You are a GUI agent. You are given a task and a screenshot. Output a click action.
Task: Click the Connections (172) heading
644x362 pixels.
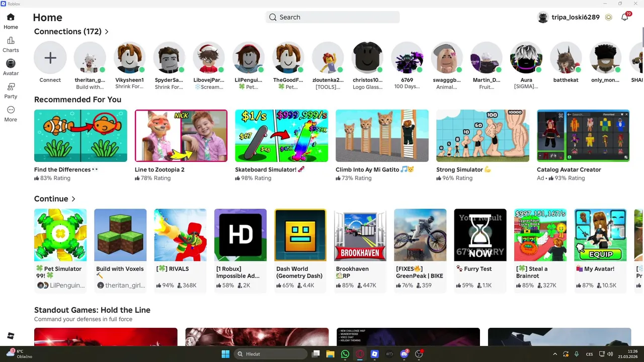(x=68, y=32)
